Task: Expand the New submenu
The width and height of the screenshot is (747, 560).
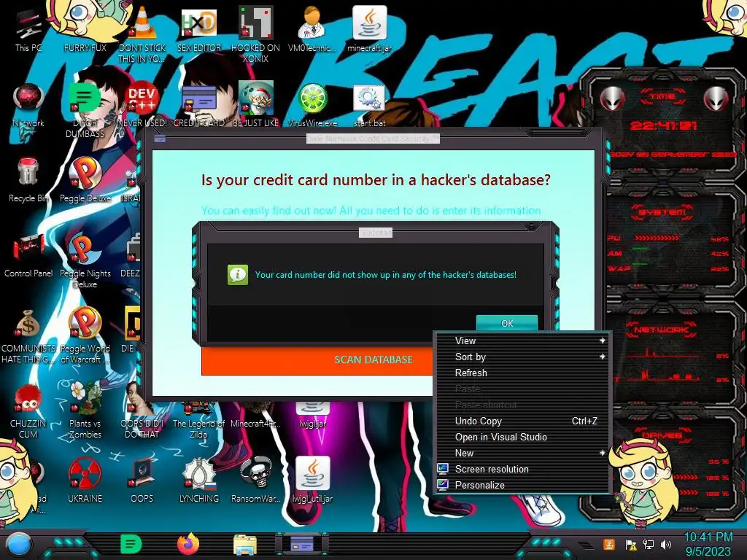Action: (x=523, y=454)
